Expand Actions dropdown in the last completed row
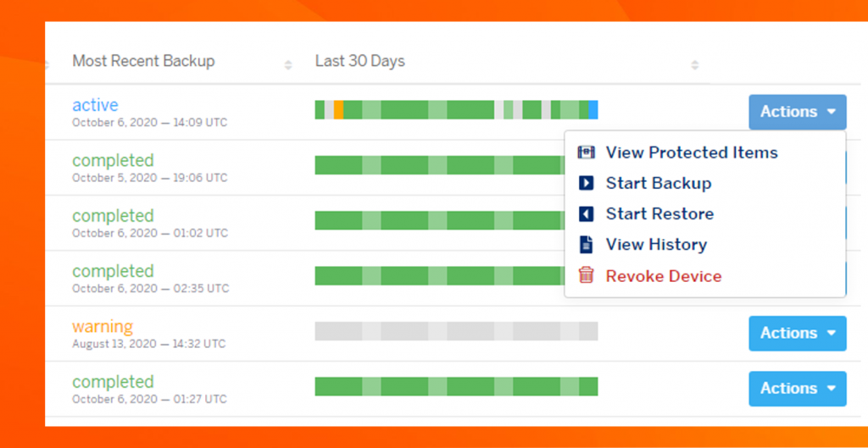The image size is (868, 448). click(x=797, y=388)
